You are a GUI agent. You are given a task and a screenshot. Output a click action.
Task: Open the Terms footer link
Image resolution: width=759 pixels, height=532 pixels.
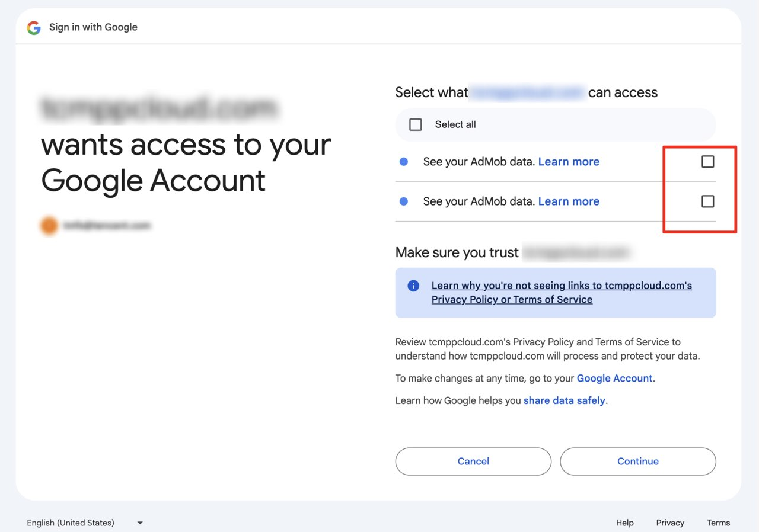(718, 523)
